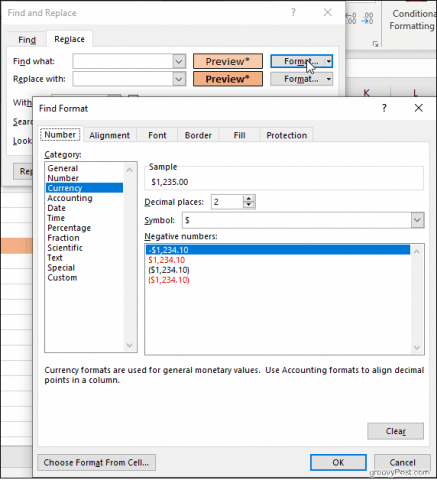Screen dimensions: 437x480
Task: Select Accounting in the Category list
Action: pyautogui.click(x=70, y=198)
